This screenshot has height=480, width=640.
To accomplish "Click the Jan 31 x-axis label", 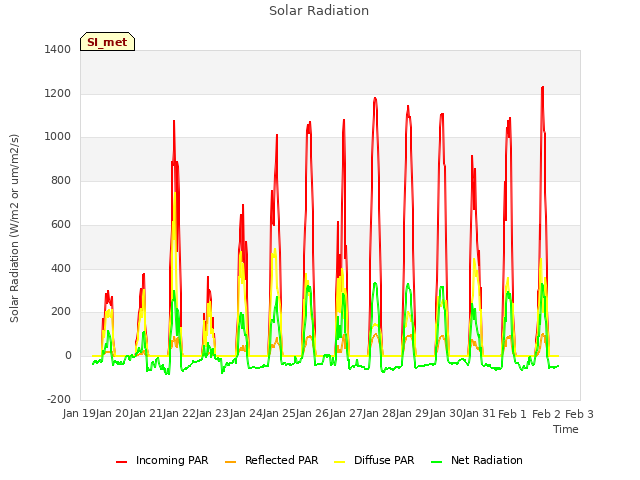I will tap(479, 414).
